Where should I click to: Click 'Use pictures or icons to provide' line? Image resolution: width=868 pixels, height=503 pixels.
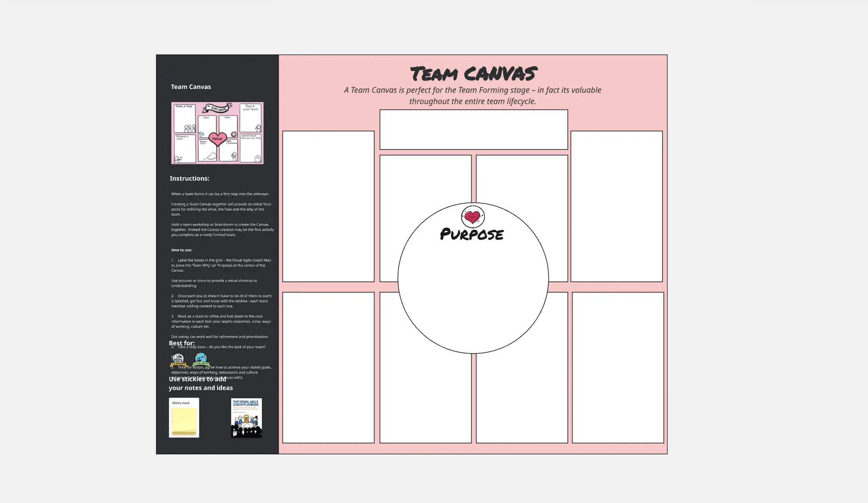(214, 283)
